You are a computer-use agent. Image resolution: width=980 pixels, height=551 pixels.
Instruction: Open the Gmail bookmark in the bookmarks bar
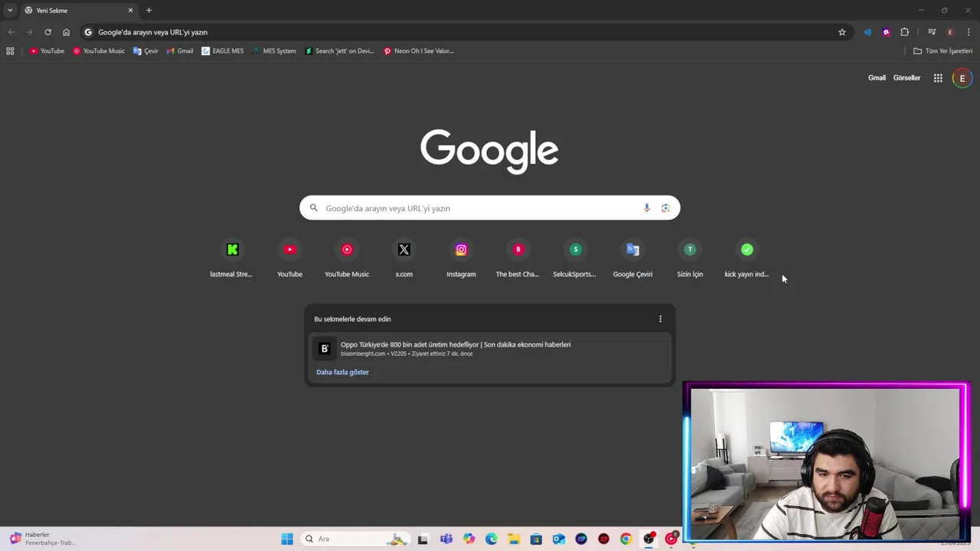pyautogui.click(x=179, y=51)
